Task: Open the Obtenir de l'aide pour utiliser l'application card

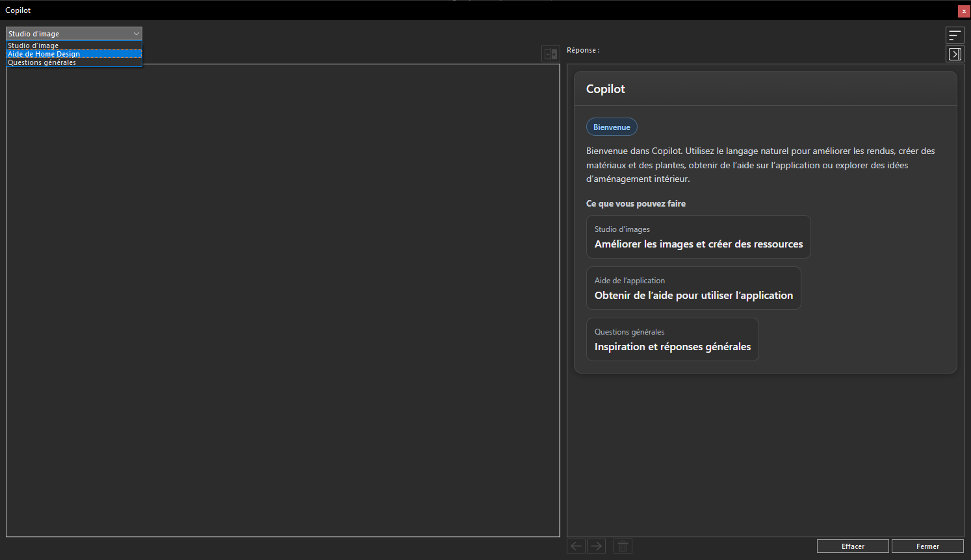Action: point(693,288)
